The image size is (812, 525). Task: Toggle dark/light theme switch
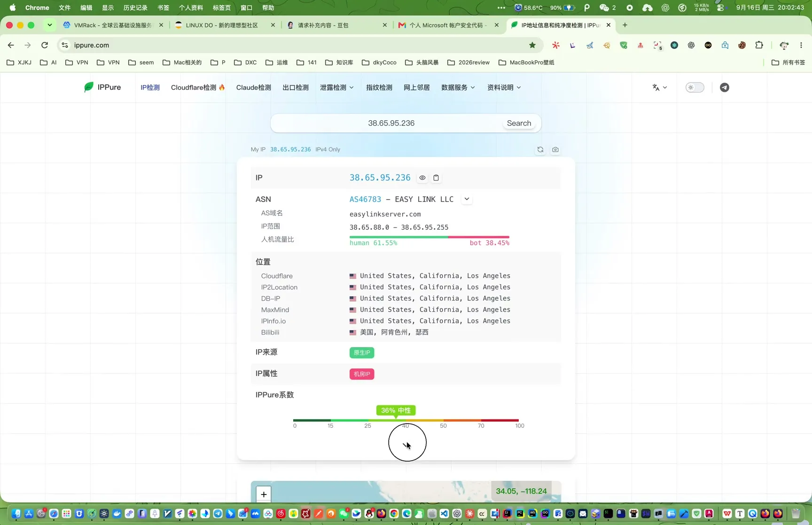click(695, 87)
